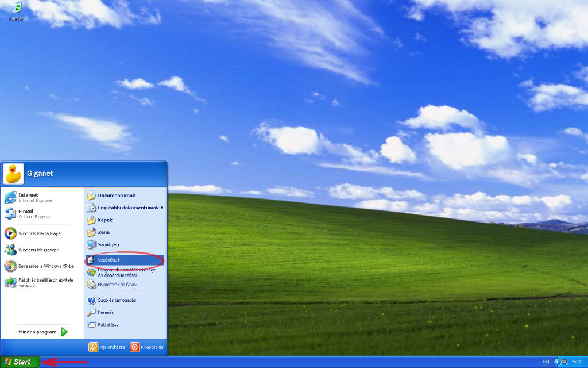This screenshot has width=588, height=368.
Task: Open the Keresés search tool
Action: tap(106, 312)
